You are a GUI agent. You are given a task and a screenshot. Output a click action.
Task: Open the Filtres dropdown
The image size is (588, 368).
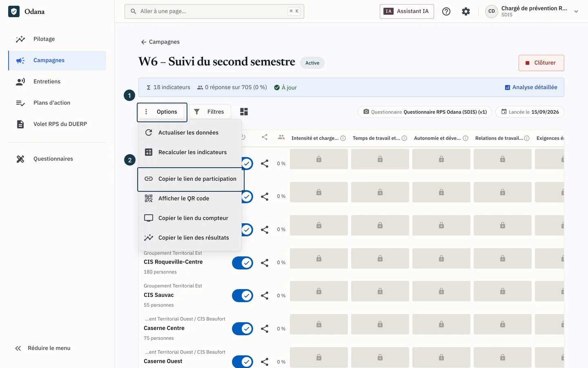click(x=210, y=112)
